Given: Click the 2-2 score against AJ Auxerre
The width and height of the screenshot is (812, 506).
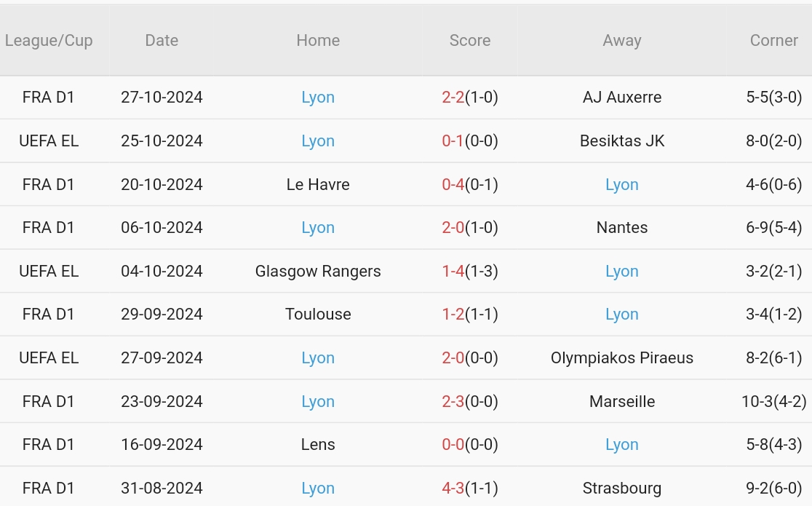Looking at the screenshot, I should [x=453, y=98].
